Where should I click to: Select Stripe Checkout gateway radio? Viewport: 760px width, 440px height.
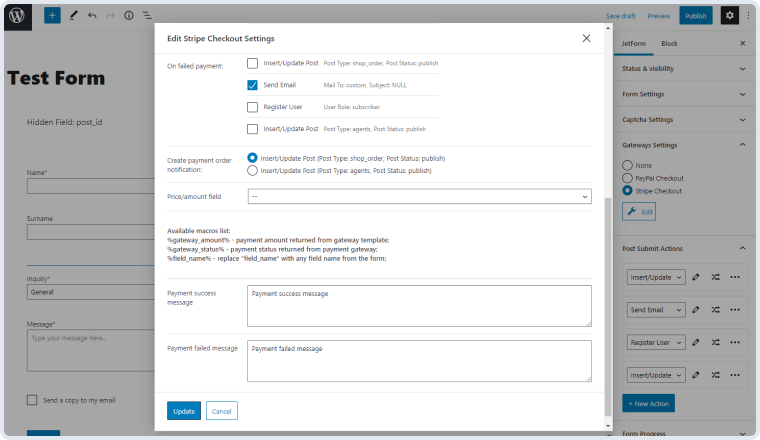tap(627, 190)
